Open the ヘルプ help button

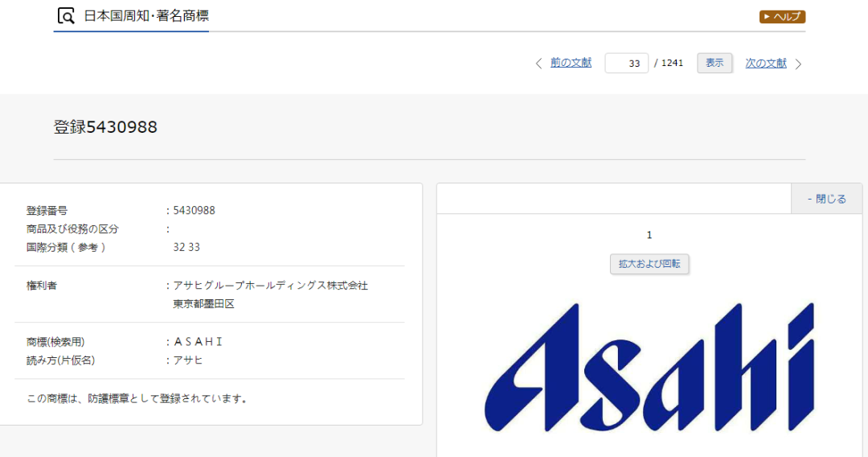coord(782,17)
